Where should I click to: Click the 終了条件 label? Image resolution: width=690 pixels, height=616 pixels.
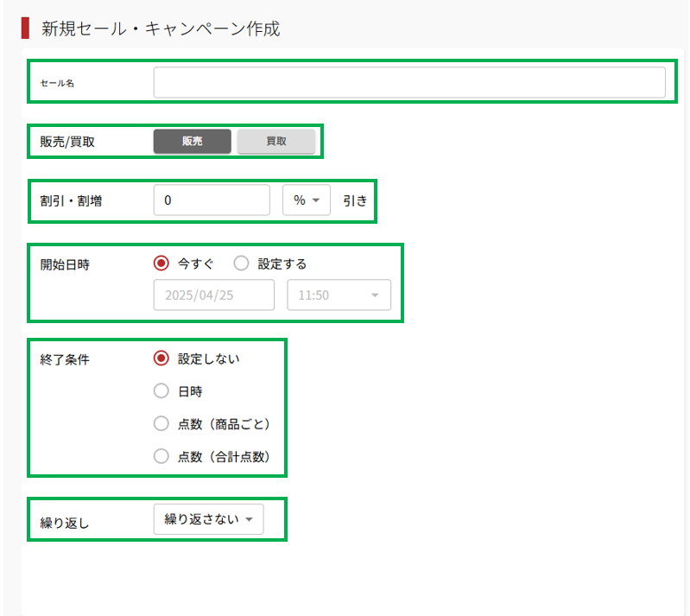pos(65,359)
